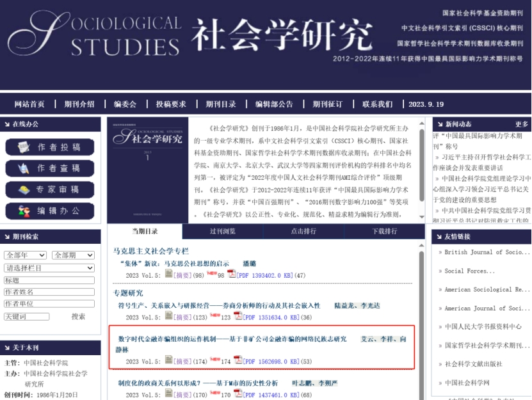Viewport: 532px width, 400px height.
Task: Open 投稿要求 in navigation menu
Action: click(170, 104)
